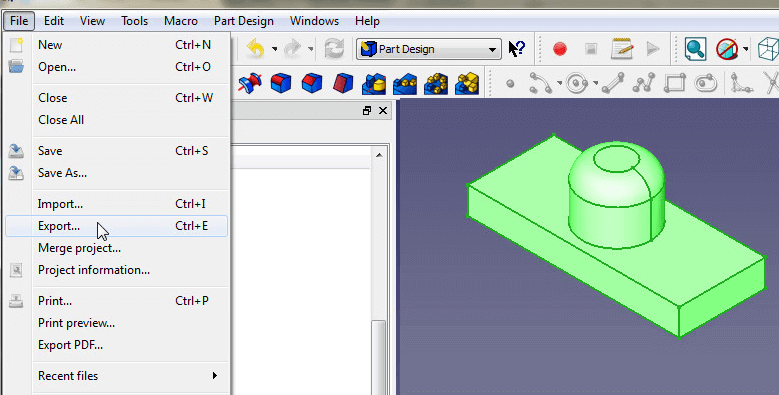
Task: Select the Mirrored feature icon
Action: coord(374,83)
